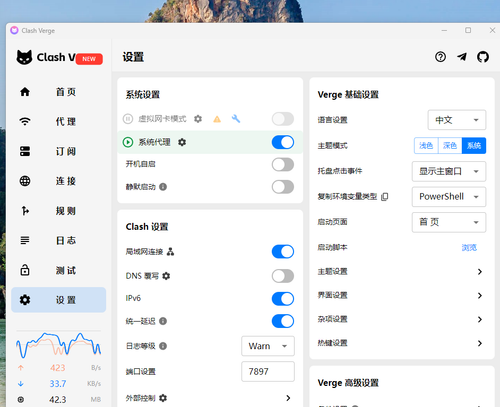Open TUN mode gear settings
Image resolution: width=500 pixels, height=407 pixels.
click(x=198, y=119)
